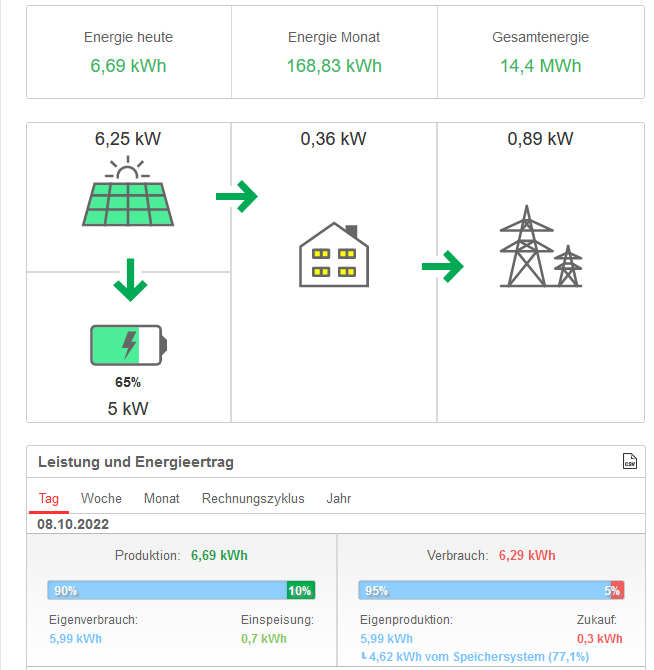Export chart data via CSV icon

click(x=629, y=461)
